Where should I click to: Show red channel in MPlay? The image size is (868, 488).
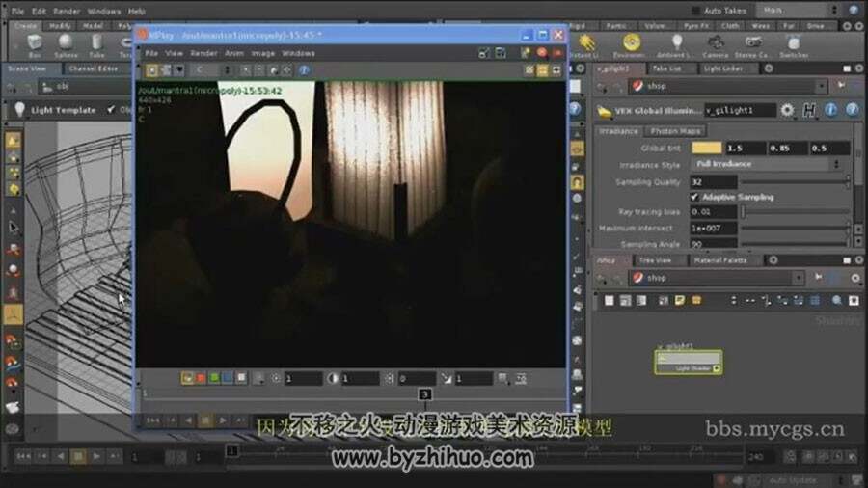click(x=201, y=378)
